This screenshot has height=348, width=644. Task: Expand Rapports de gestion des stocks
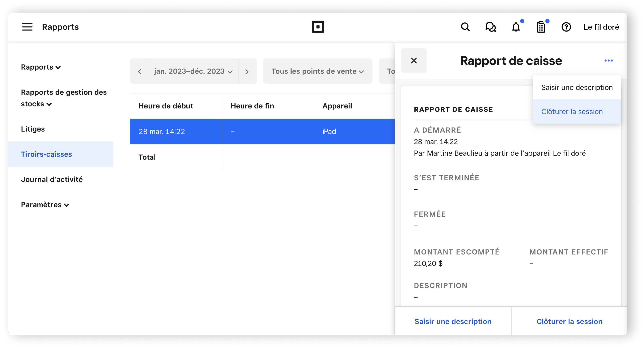[x=64, y=98]
